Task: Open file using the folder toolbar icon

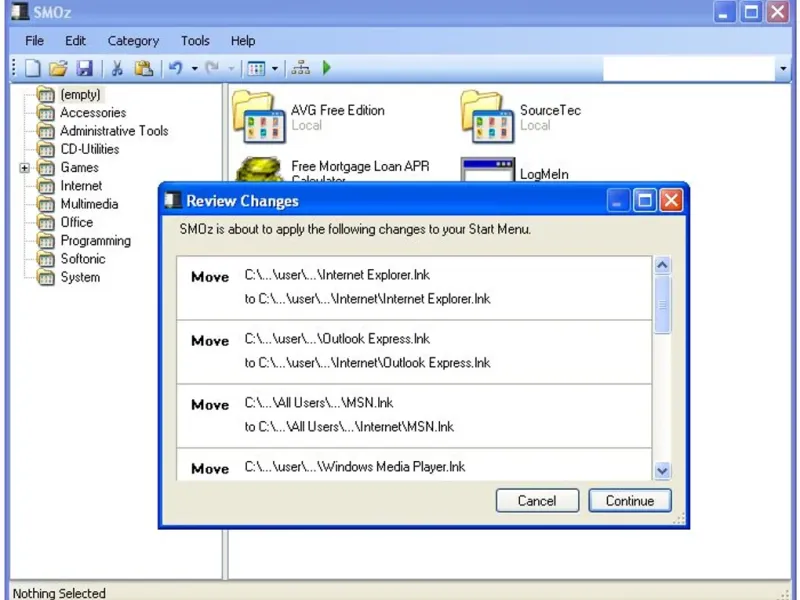Action: pos(58,68)
